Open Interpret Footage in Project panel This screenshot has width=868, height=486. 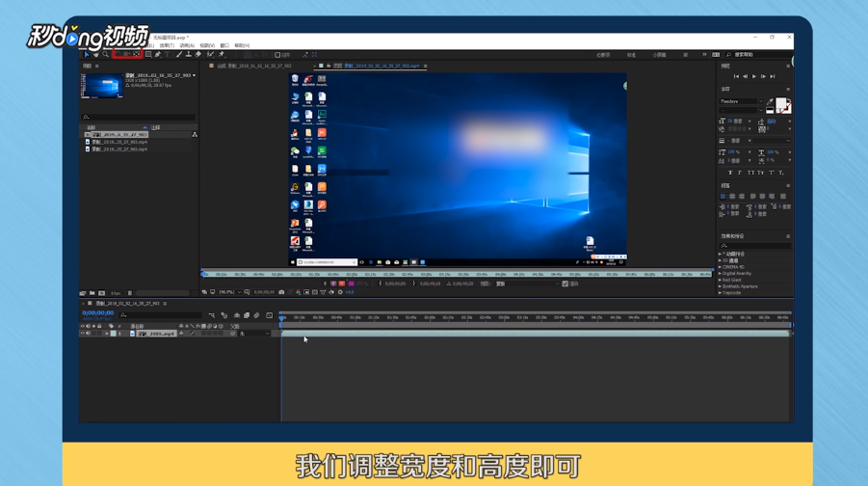click(x=83, y=293)
